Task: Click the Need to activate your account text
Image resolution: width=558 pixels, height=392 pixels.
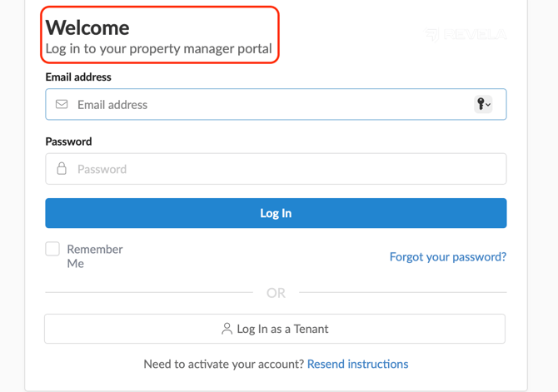Action: coord(223,364)
